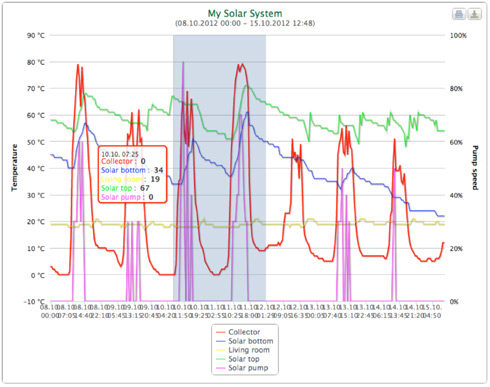Click the My Solar System chart title
Viewport: 490px width, 387px height.
click(x=245, y=14)
